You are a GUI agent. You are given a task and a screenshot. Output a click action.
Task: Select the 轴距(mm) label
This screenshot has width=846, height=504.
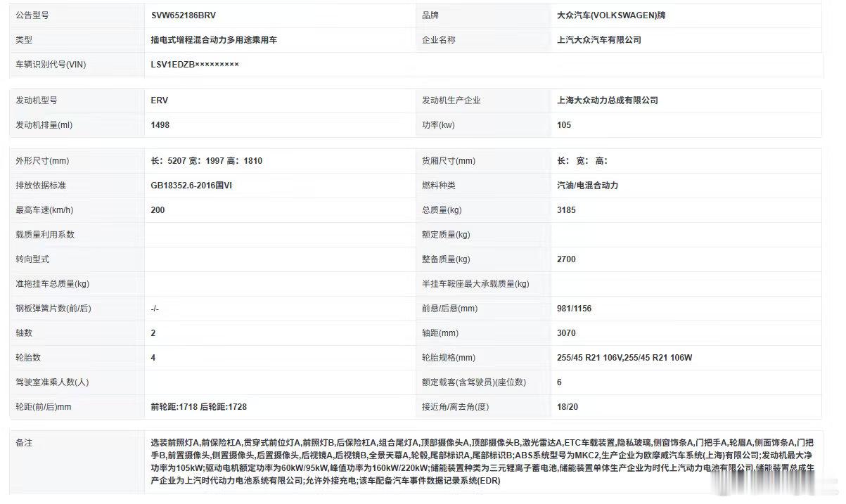click(x=440, y=333)
